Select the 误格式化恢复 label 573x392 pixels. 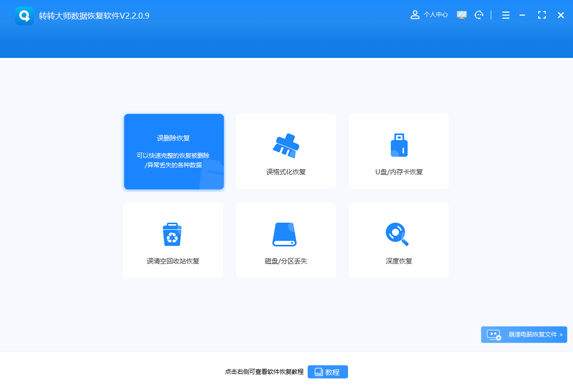(x=286, y=172)
